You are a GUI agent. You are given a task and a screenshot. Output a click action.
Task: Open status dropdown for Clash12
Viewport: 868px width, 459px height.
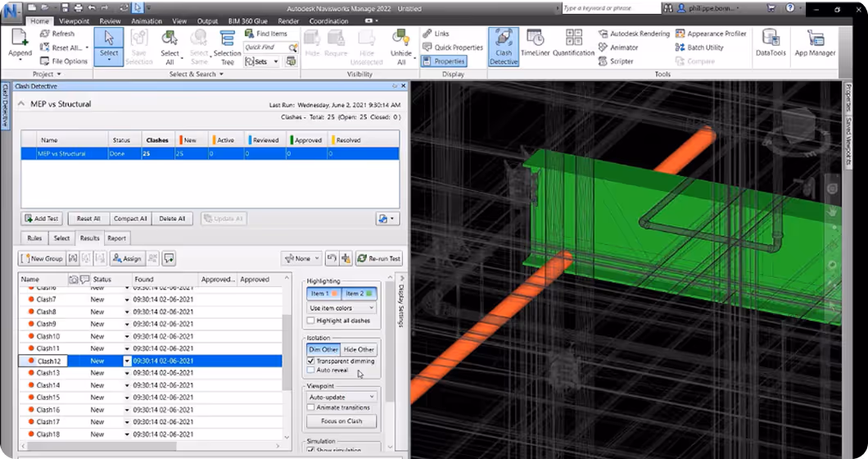pyautogui.click(x=127, y=361)
